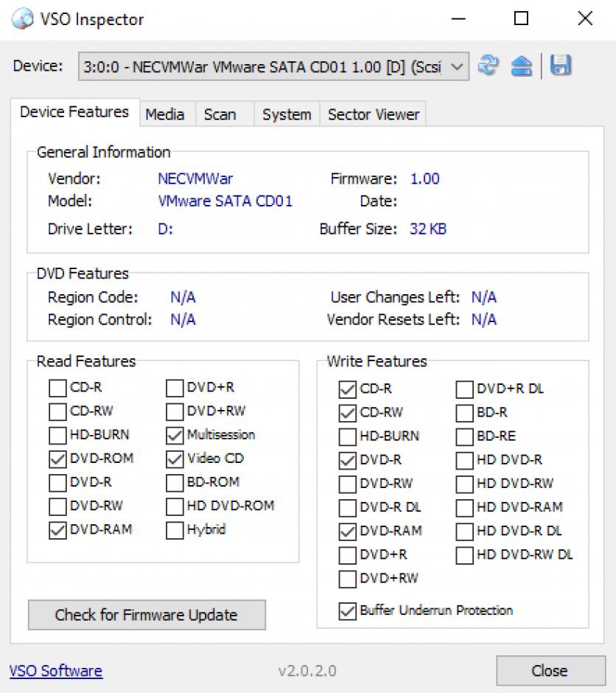Click the eject drive icon
The height and width of the screenshot is (693, 616).
[x=521, y=66]
